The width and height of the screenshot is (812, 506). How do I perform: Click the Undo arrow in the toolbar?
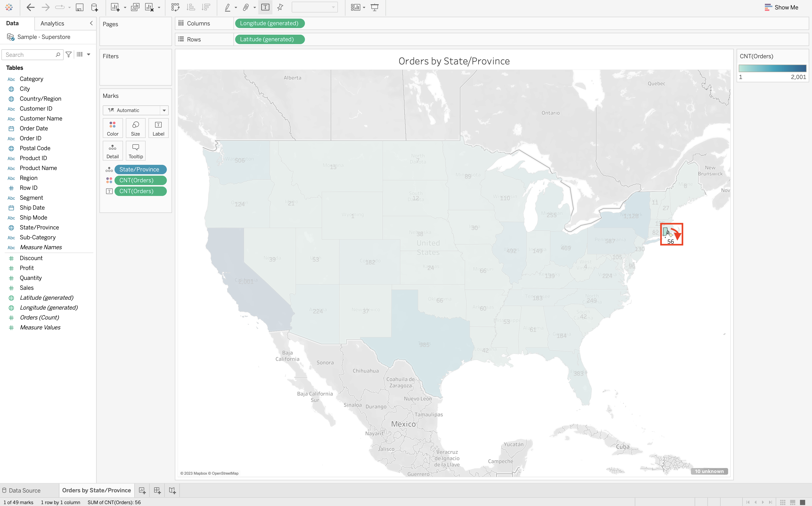coord(30,7)
